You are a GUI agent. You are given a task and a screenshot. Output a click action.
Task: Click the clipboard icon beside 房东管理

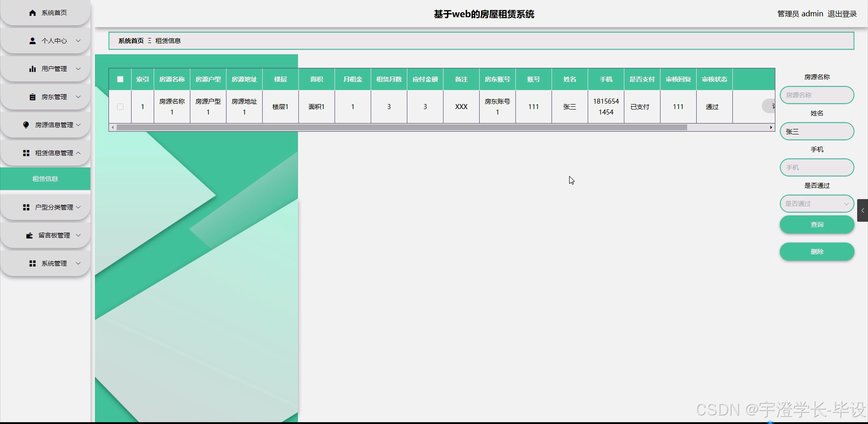pos(33,97)
